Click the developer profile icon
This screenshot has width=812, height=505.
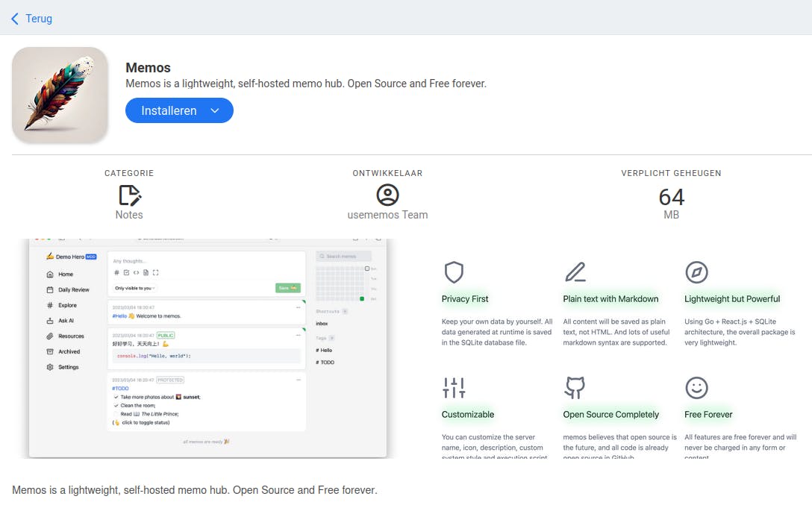point(387,195)
